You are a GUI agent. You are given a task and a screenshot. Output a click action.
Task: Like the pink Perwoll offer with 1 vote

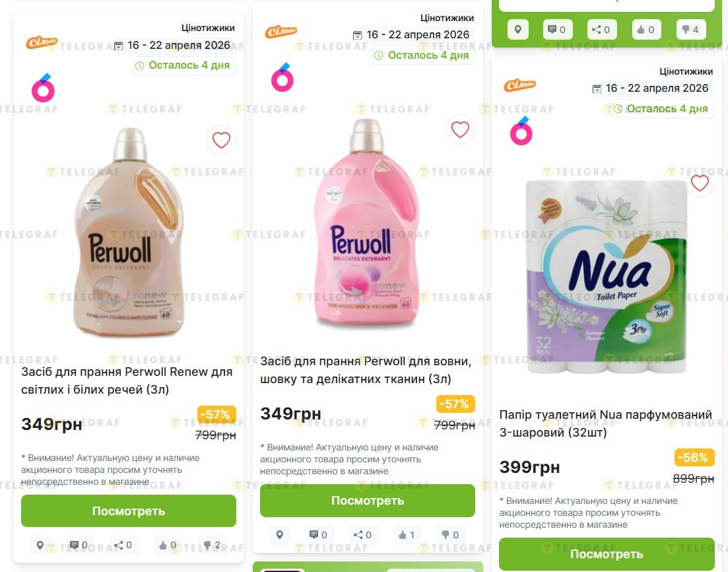(x=407, y=535)
